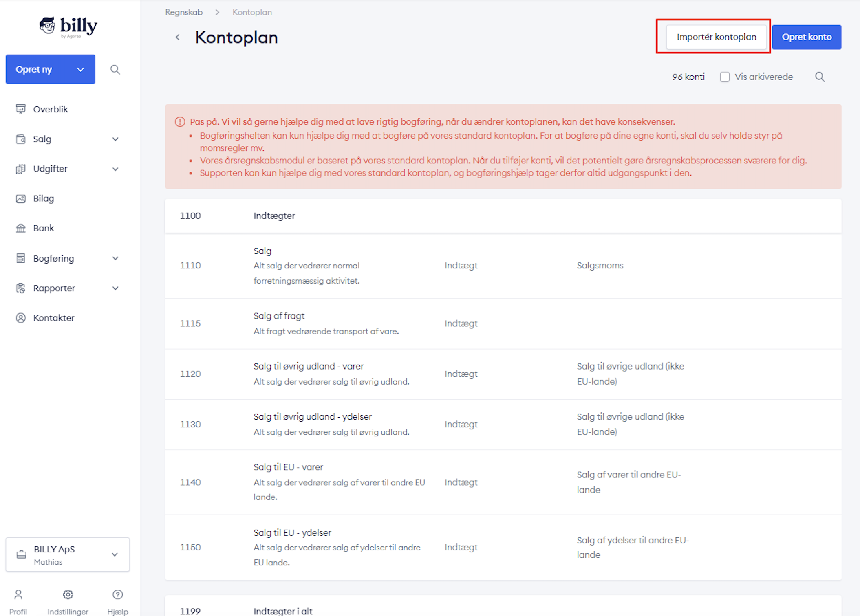Open account 1110 Salg row

tap(503, 266)
